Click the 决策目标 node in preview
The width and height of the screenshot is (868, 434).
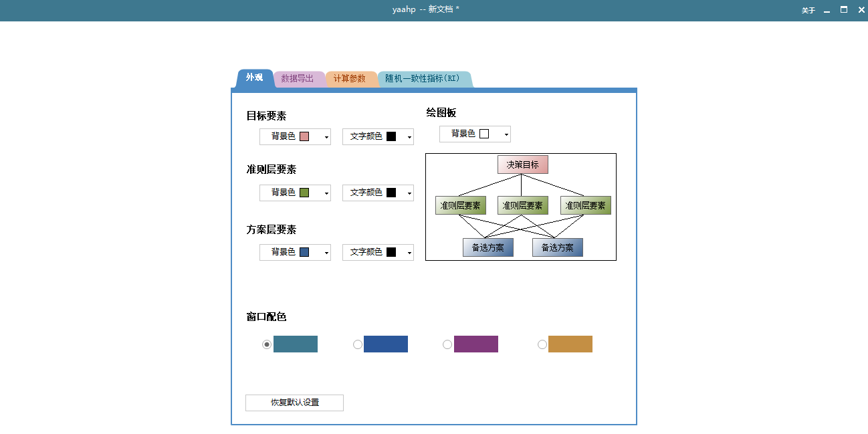tap(522, 165)
